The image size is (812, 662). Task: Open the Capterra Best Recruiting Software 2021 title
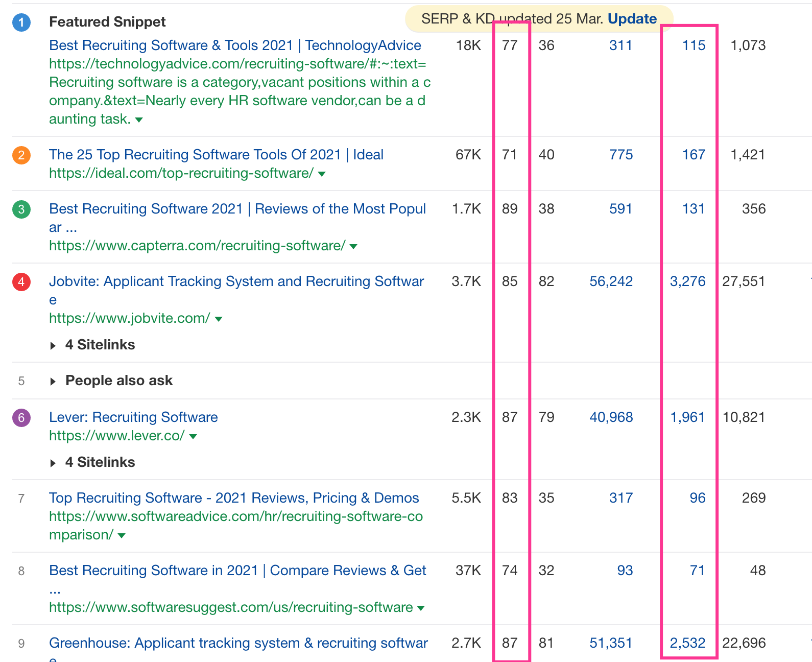[x=237, y=218]
